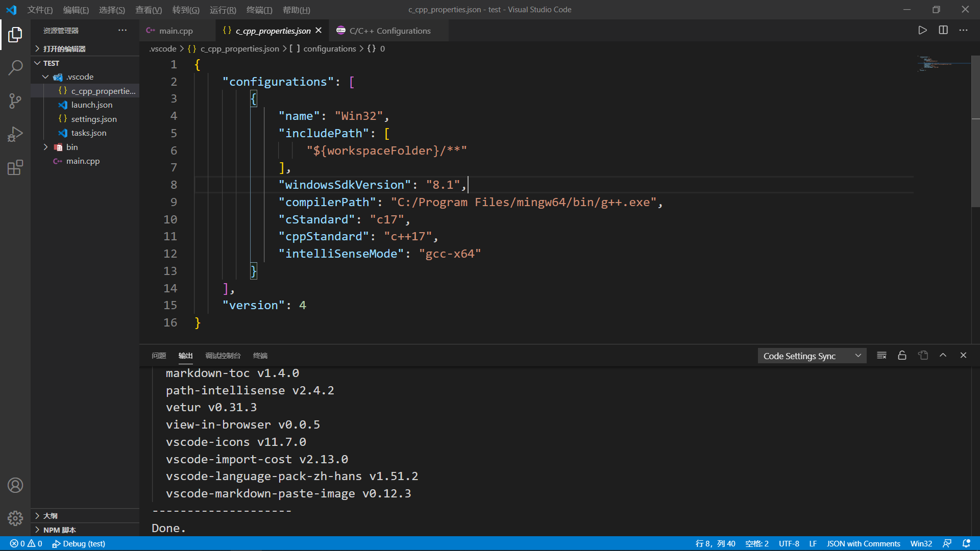980x551 pixels.
Task: Open Code Settings Sync output dropdown
Action: pyautogui.click(x=812, y=356)
